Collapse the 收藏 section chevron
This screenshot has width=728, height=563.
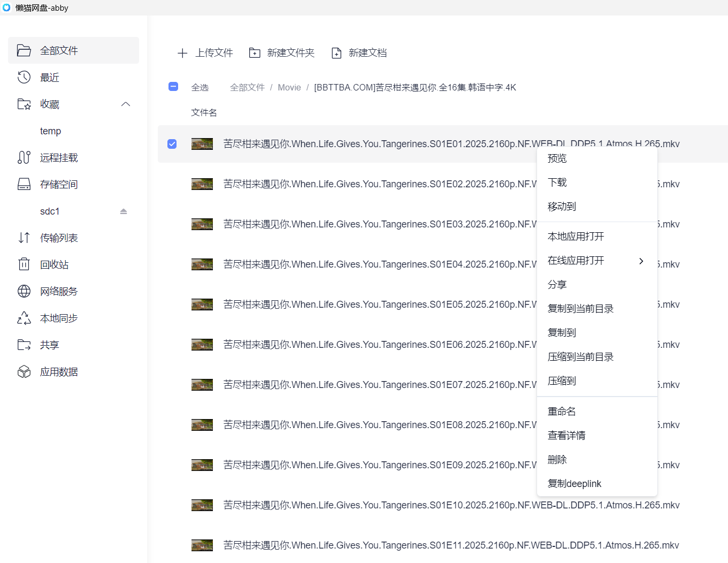126,104
